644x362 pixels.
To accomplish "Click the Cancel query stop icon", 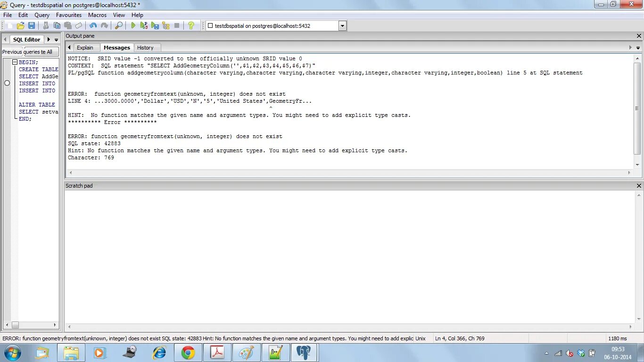I will coord(177,25).
